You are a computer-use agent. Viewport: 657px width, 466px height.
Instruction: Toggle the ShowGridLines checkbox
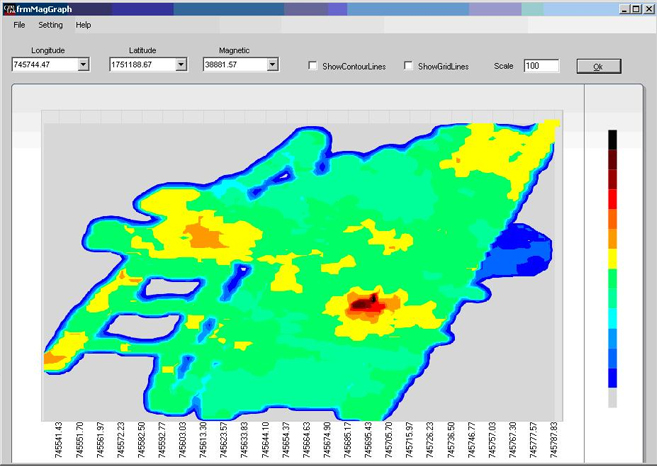pos(408,66)
